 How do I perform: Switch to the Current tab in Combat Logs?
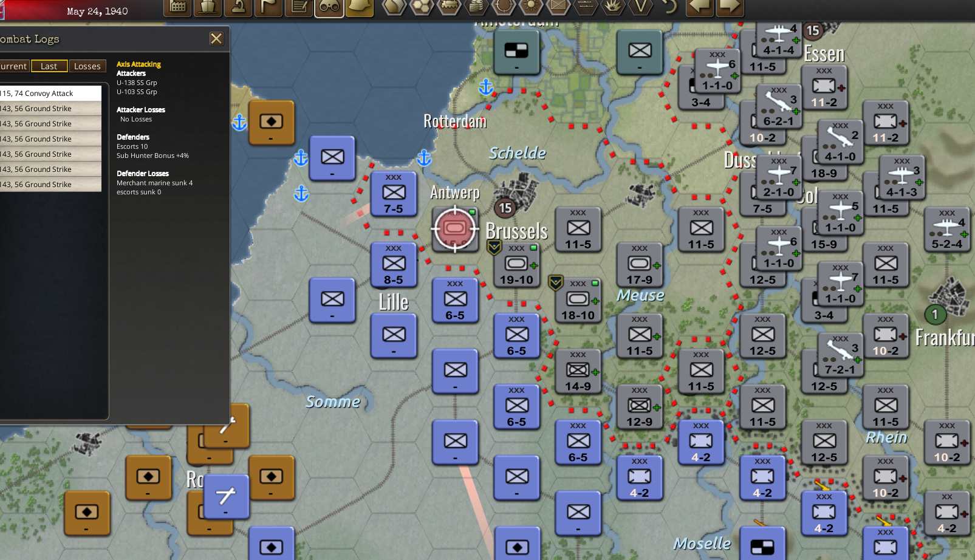pos(13,66)
